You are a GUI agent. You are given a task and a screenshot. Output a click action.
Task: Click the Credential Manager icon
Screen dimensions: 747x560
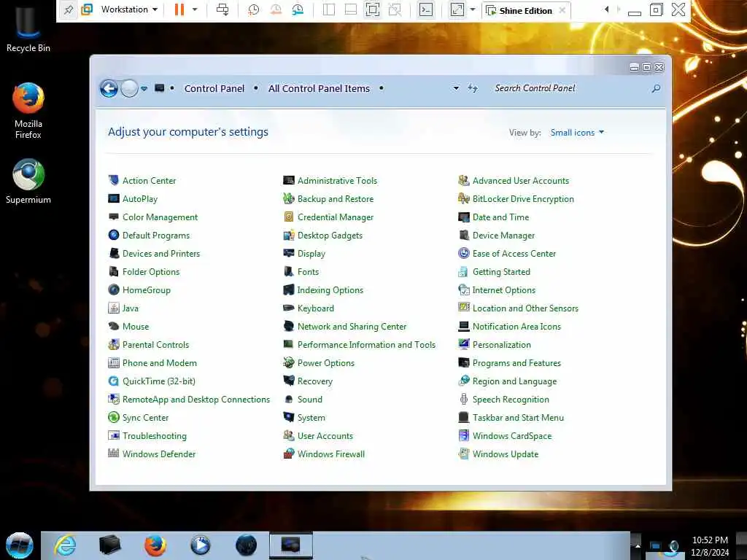click(289, 217)
